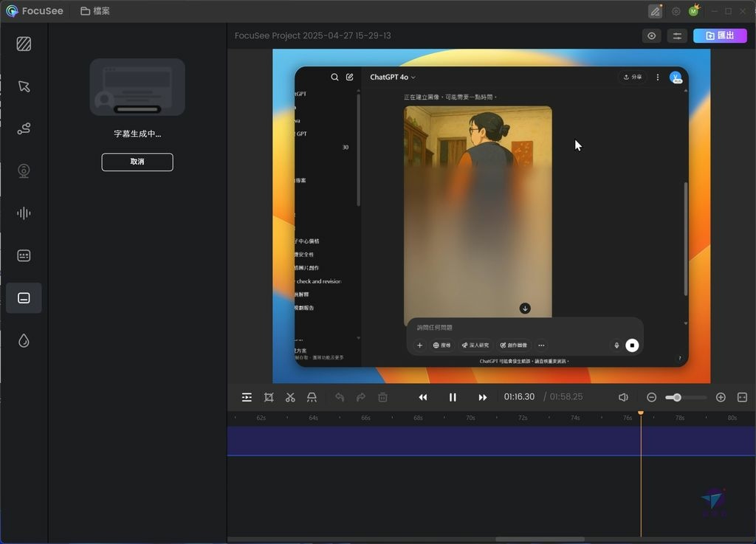The width and height of the screenshot is (756, 544).
Task: Jump to the 64s mark on ruler
Action: (x=313, y=418)
